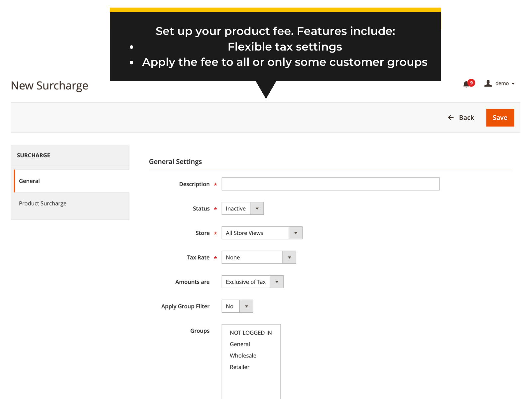This screenshot has height=399, width=532.
Task: Select the Wholesale customer group
Action: tap(243, 355)
